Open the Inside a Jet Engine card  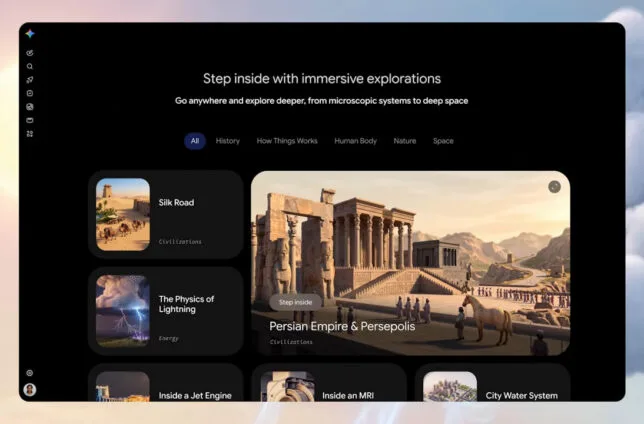click(166, 383)
